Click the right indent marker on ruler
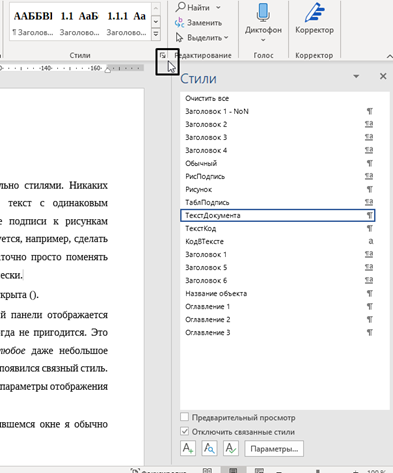393x473 pixels. point(108,69)
